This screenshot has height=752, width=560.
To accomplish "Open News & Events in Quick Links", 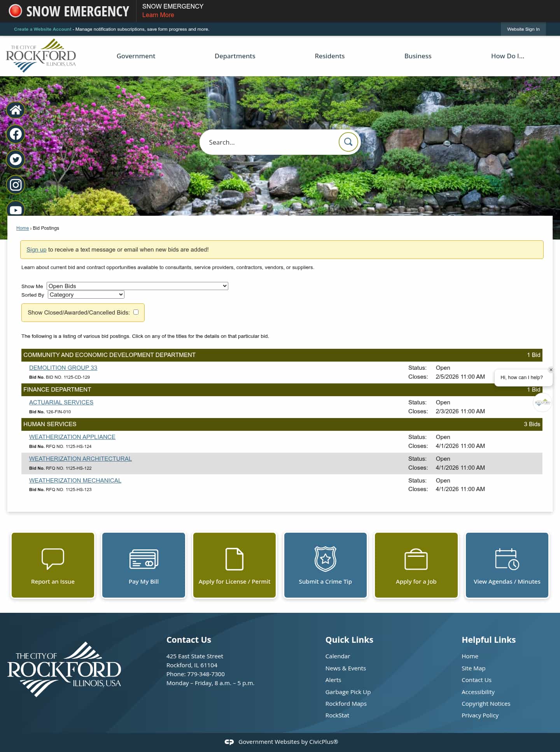I will click(345, 668).
